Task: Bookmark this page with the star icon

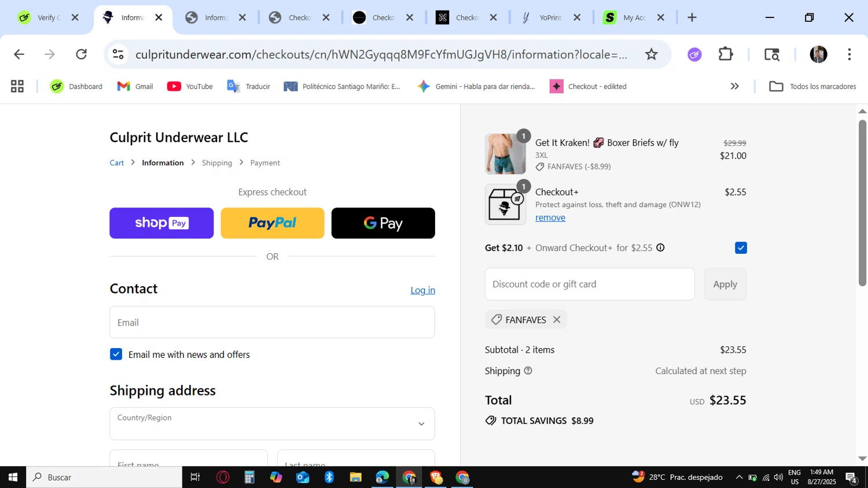Action: [x=652, y=54]
